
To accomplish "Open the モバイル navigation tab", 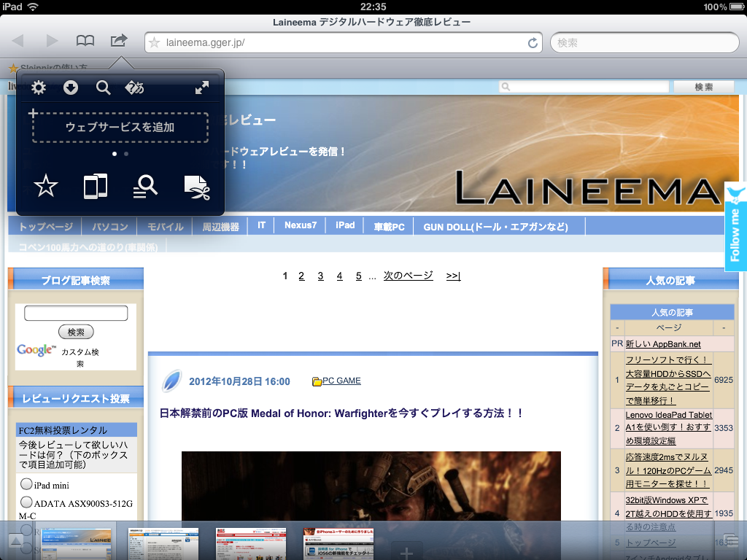I will pos(165,227).
